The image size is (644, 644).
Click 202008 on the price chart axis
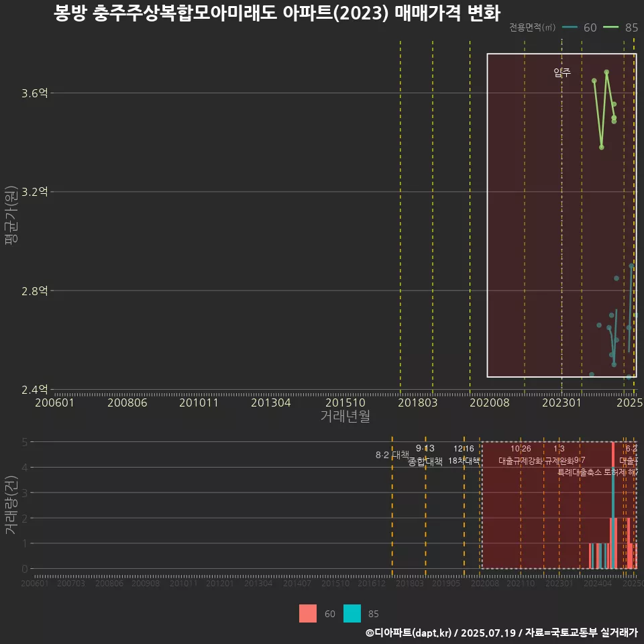(x=490, y=402)
